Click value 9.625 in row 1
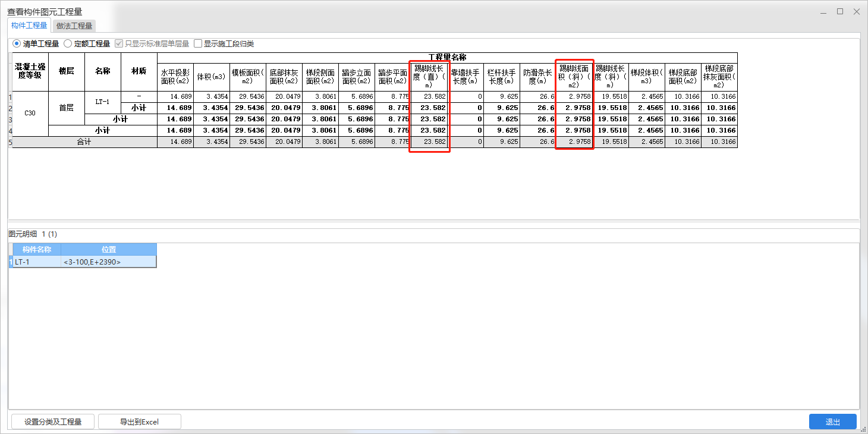Image resolution: width=868 pixels, height=434 pixels. pyautogui.click(x=502, y=97)
